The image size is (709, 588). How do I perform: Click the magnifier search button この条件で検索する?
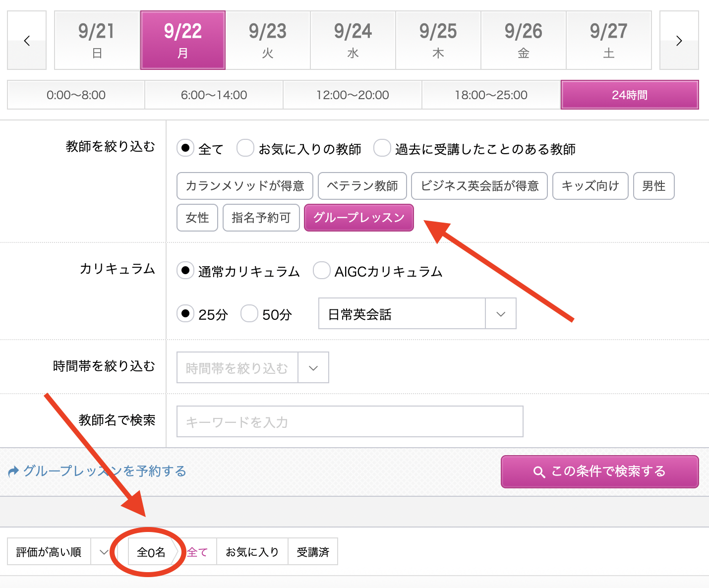point(599,471)
